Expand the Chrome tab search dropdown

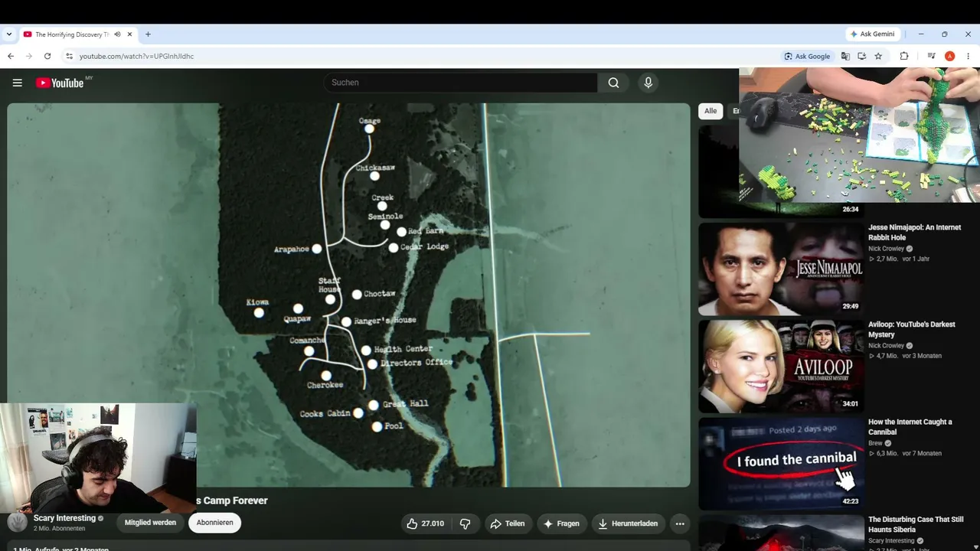[9, 34]
